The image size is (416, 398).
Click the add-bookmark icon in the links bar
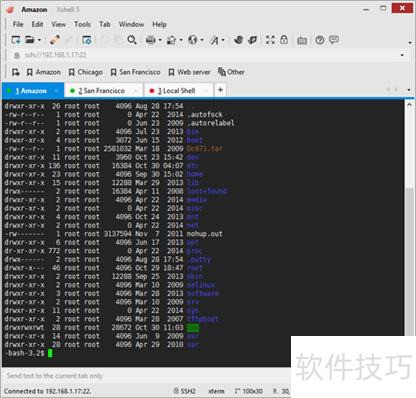(x=16, y=72)
